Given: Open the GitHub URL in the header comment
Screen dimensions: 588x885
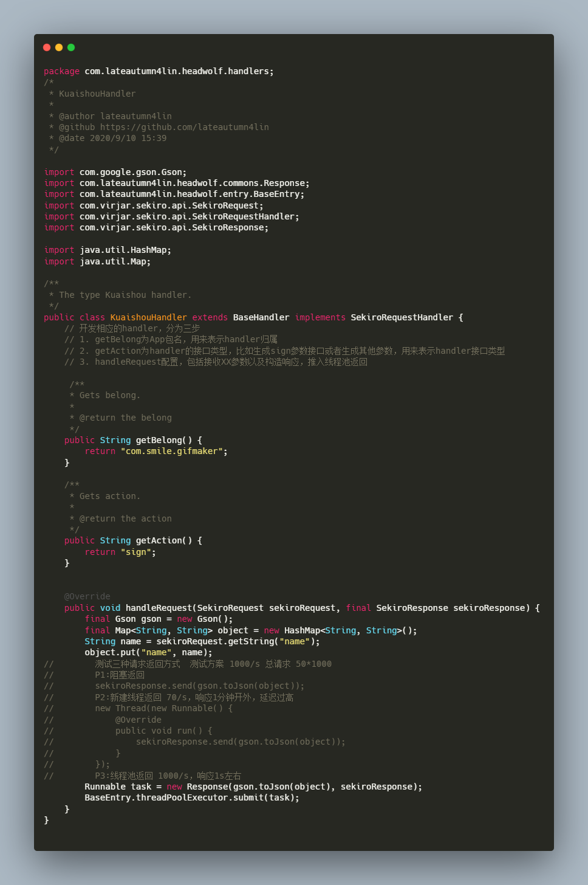Looking at the screenshot, I should point(184,127).
